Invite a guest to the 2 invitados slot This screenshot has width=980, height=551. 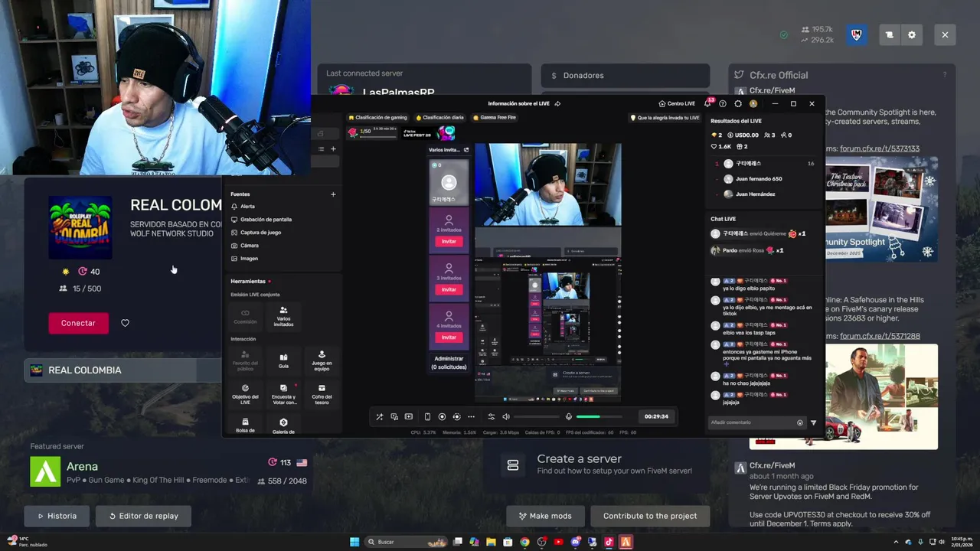coord(449,241)
